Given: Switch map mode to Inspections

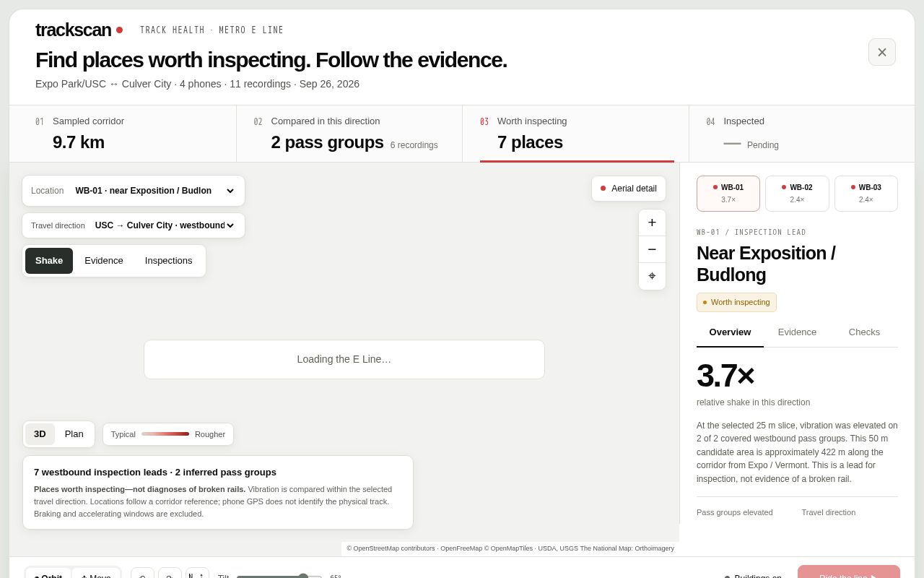Looking at the screenshot, I should pos(168,261).
